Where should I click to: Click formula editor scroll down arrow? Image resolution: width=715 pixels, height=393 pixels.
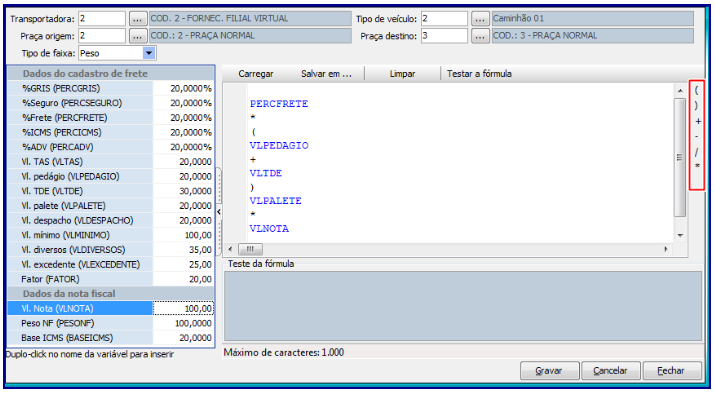pyautogui.click(x=680, y=235)
